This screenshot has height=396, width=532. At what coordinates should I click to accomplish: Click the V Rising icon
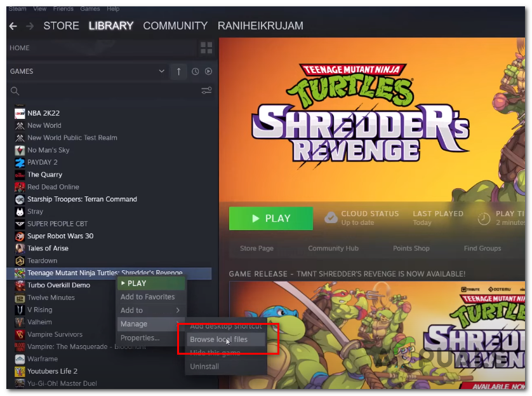20,310
